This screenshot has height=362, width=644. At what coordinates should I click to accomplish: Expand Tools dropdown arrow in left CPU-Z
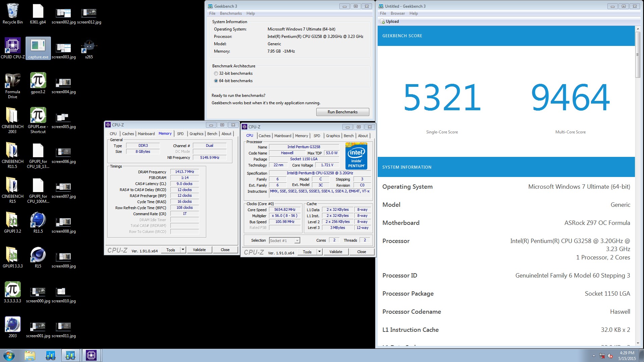(183, 250)
